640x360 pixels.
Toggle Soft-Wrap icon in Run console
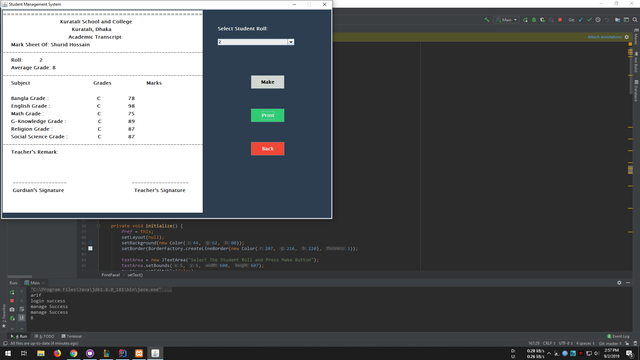tap(22, 309)
